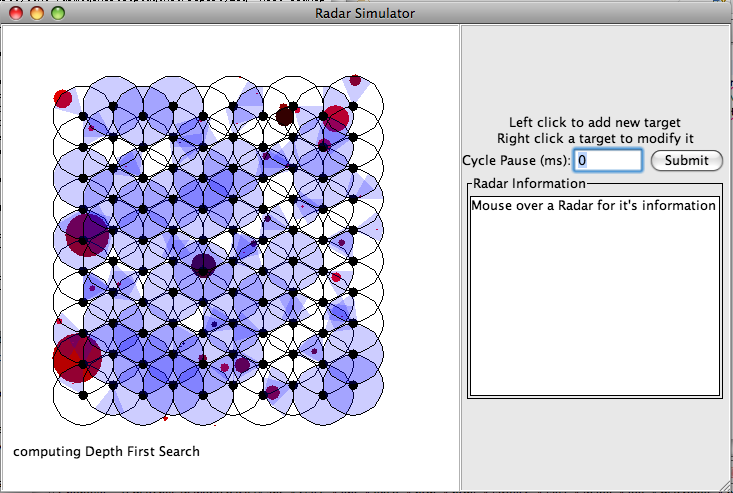Click the red target at top-left corner
This screenshot has height=493, width=733.
tap(63, 98)
